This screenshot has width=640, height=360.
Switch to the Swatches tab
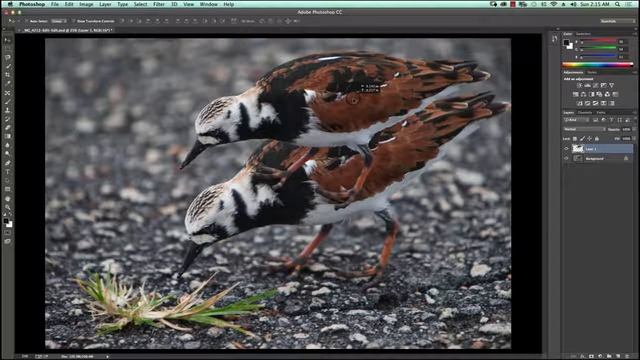point(583,34)
